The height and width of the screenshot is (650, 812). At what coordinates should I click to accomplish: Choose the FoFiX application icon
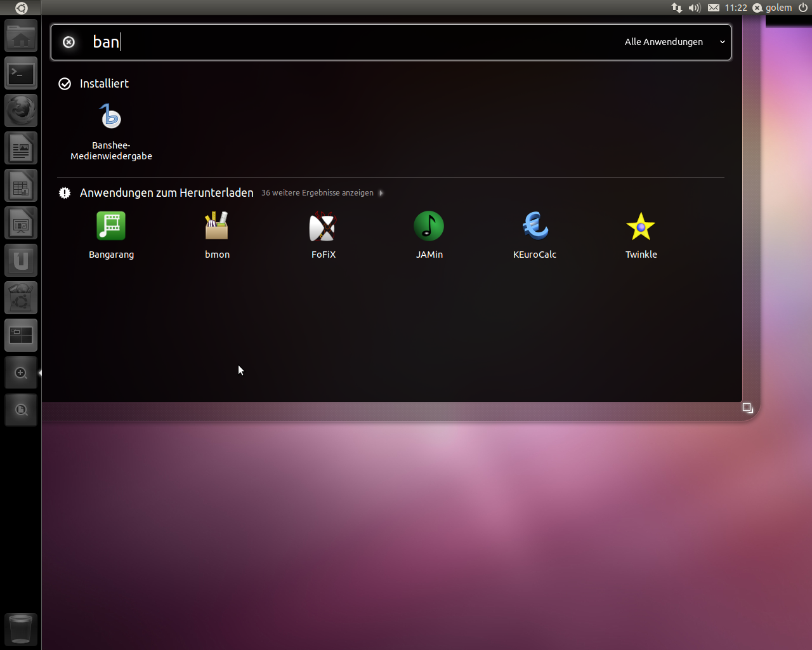(323, 227)
